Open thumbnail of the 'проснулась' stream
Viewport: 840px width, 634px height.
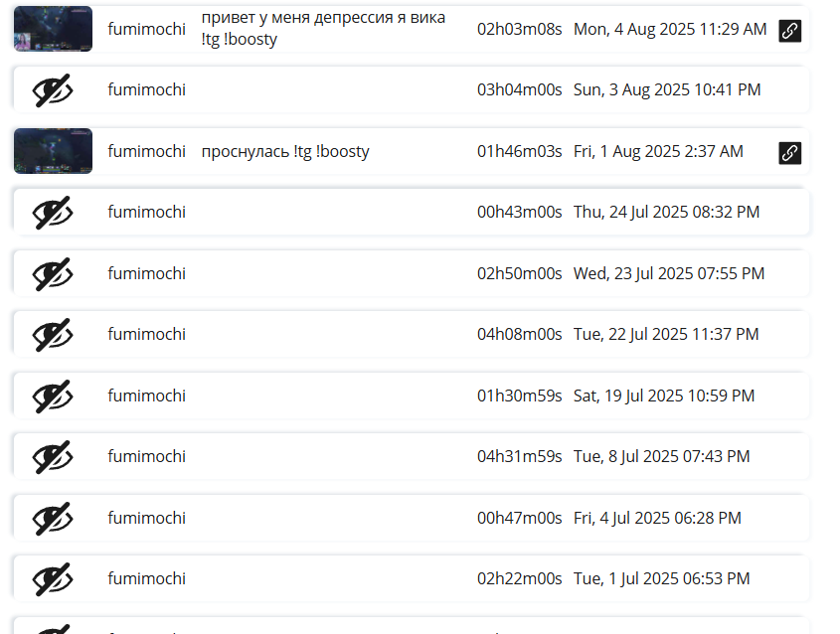point(53,151)
